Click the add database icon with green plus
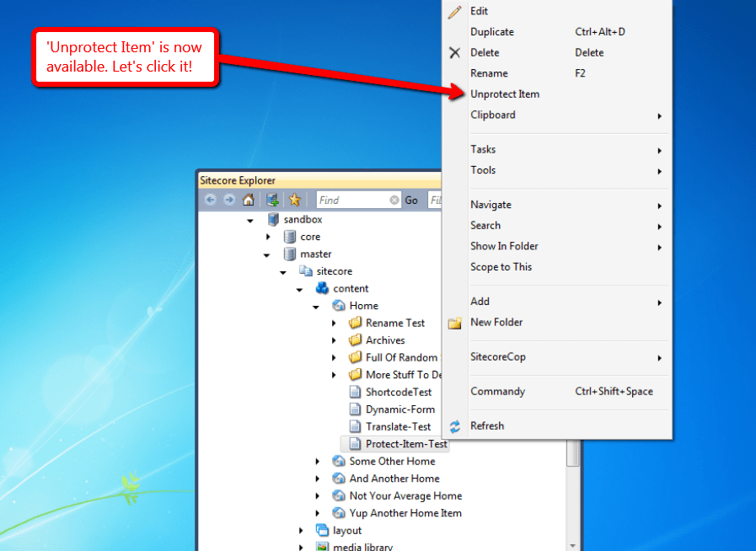 tap(271, 200)
